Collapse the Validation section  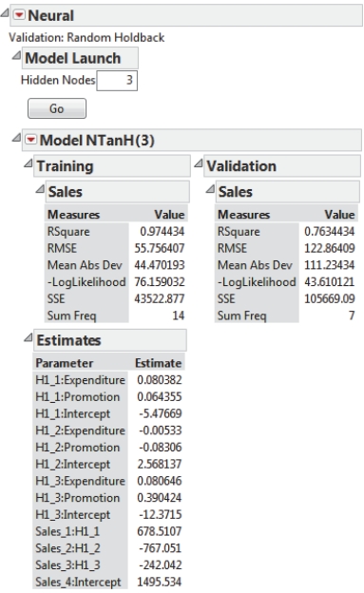pyautogui.click(x=199, y=163)
